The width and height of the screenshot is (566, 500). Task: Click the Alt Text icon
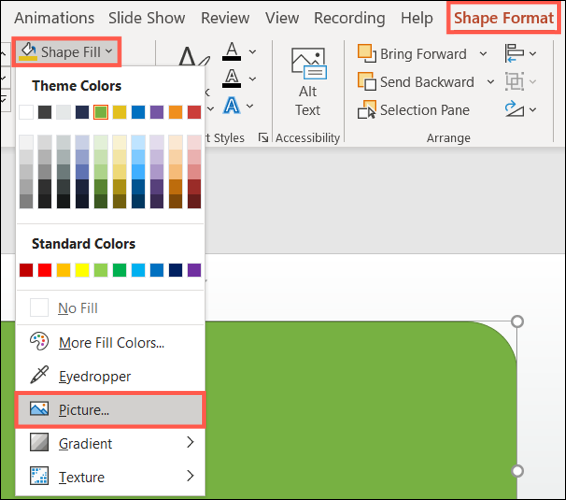coord(309,64)
